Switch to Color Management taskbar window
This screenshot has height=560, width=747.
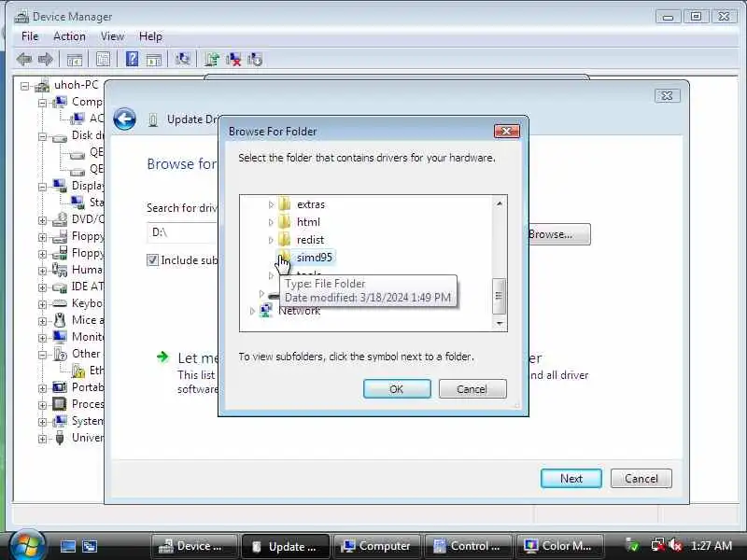click(x=559, y=546)
